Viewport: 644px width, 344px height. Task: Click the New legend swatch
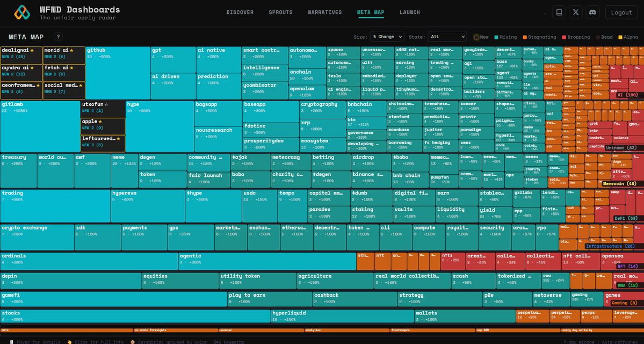[476, 37]
